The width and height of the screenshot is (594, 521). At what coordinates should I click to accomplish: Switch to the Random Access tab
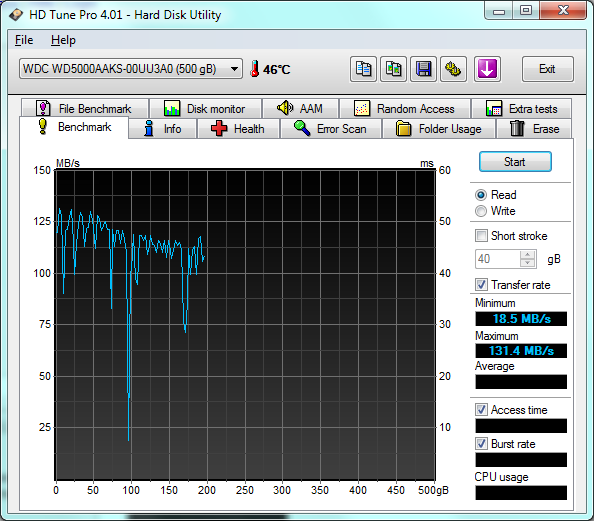[x=405, y=109]
